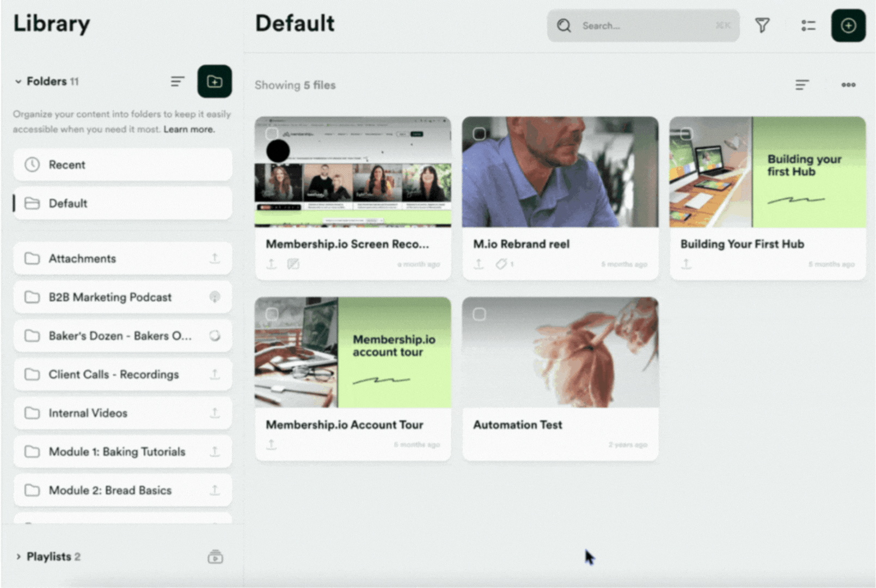The width and height of the screenshot is (876, 588).
Task: Select checkbox on Building Your First Hub thumbnail
Action: [x=687, y=133]
